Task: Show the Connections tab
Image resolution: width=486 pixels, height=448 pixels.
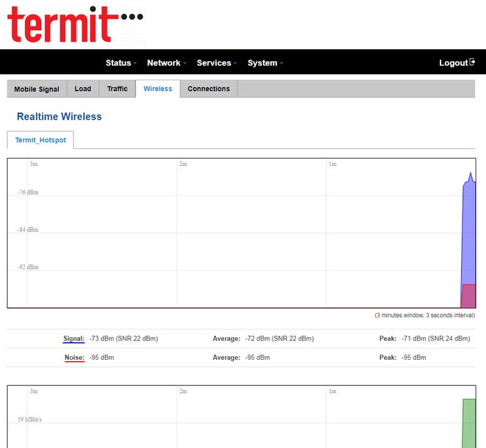Action: coord(208,89)
